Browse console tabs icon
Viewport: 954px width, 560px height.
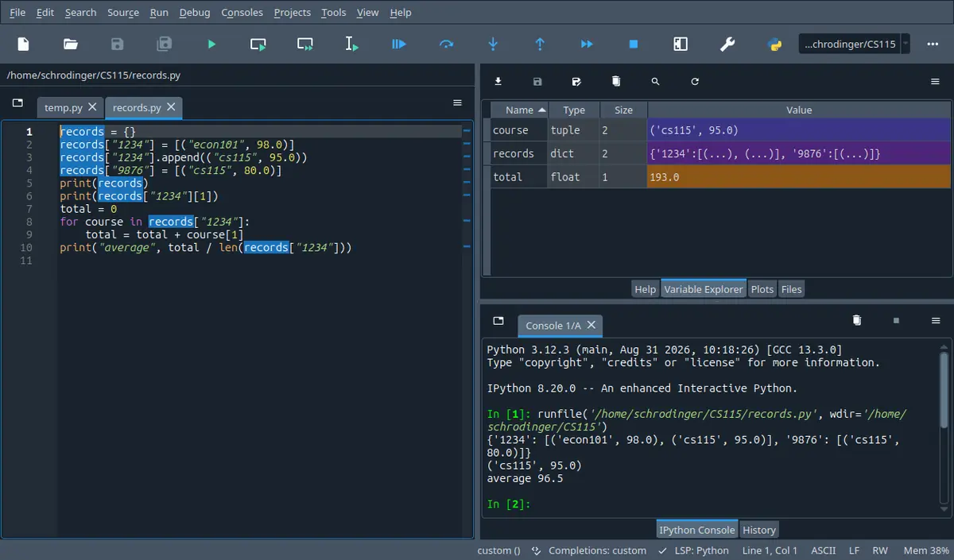click(x=498, y=321)
